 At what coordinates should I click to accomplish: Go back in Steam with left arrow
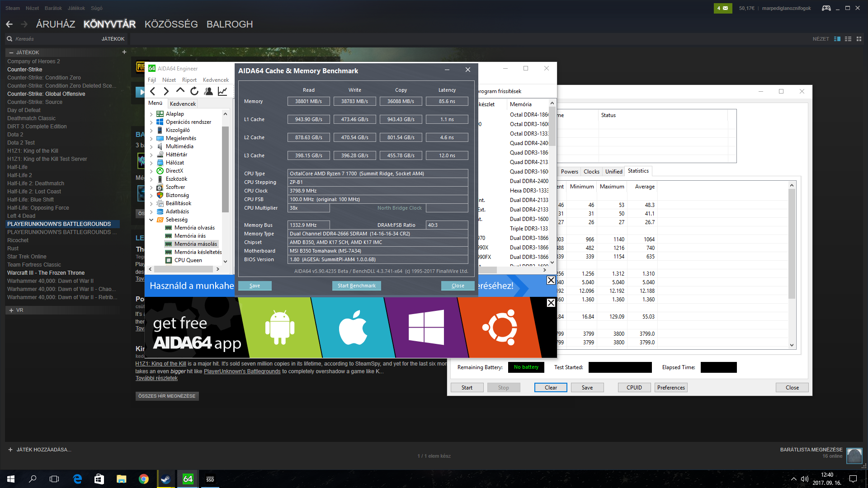[9, 24]
